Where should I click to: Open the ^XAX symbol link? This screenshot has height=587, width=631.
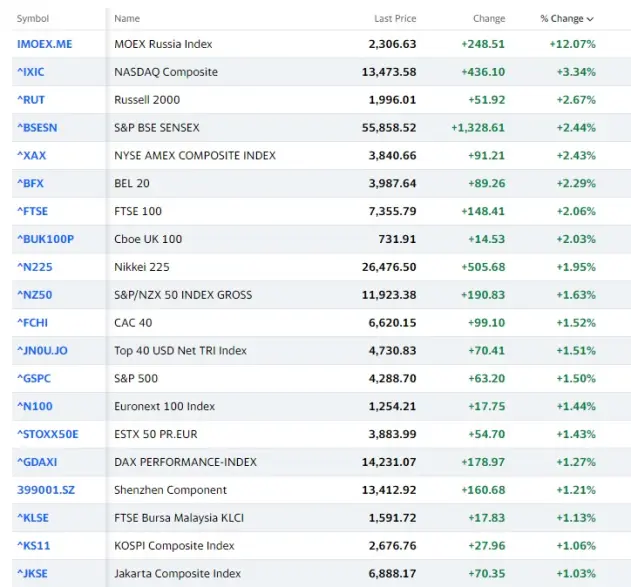click(31, 155)
